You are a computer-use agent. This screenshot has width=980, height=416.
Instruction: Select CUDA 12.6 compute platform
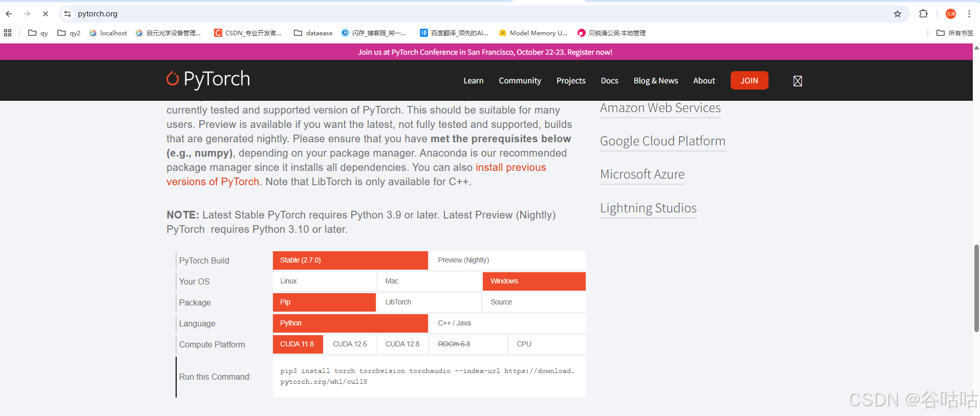[x=350, y=344]
